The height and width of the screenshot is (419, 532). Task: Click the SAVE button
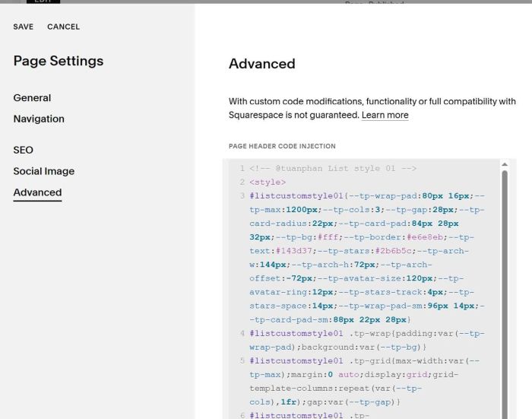24,27
